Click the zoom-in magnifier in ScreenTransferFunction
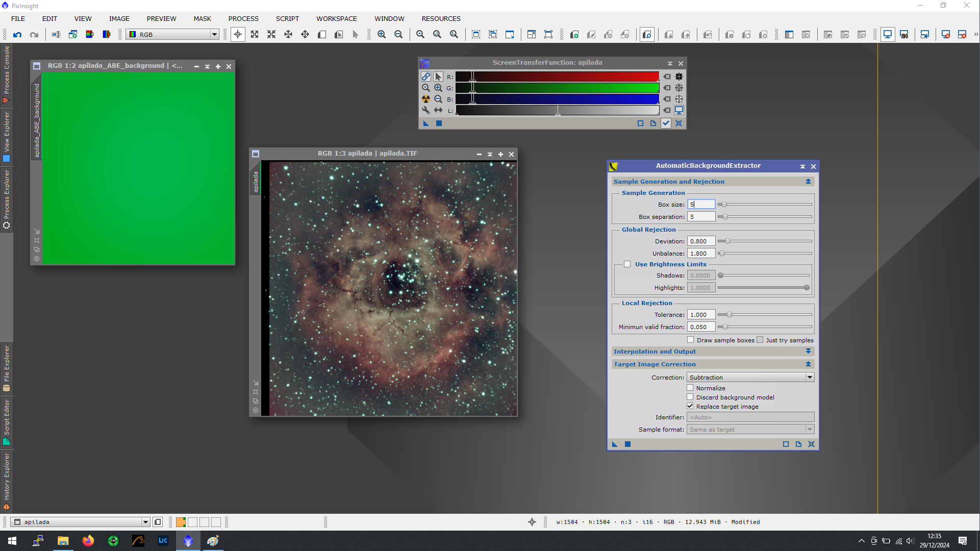 pyautogui.click(x=438, y=88)
